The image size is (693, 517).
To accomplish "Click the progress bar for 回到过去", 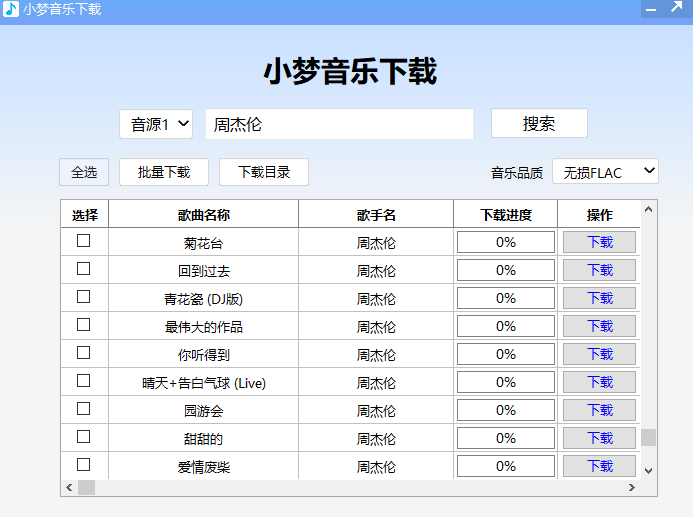I will coord(506,270).
